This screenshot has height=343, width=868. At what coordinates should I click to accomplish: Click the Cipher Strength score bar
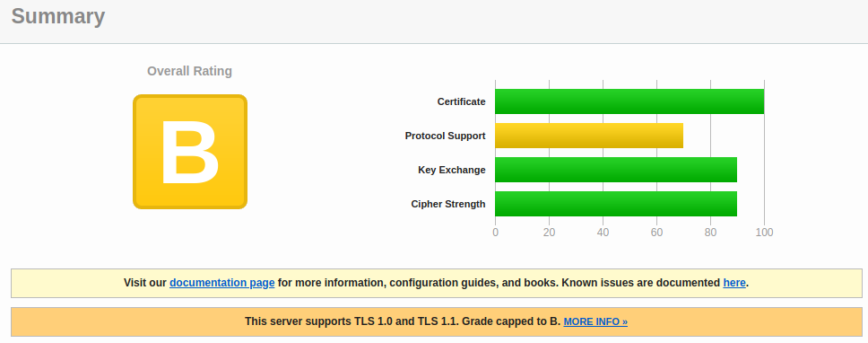point(615,204)
